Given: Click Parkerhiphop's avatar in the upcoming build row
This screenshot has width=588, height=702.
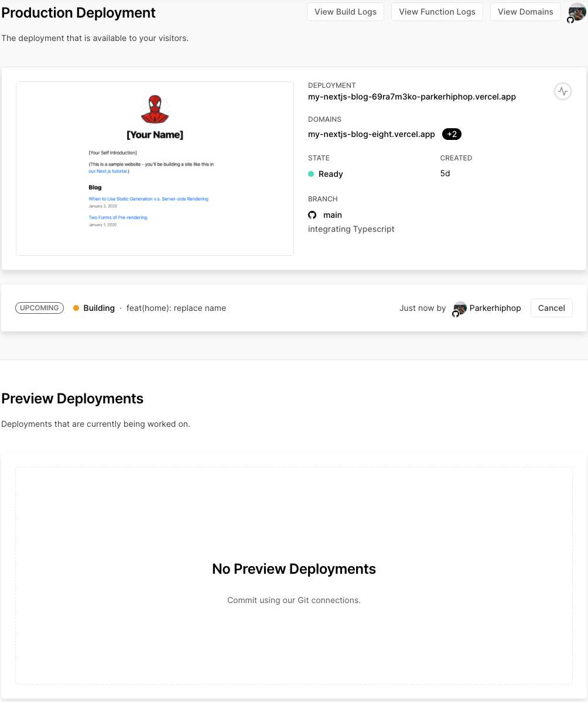Looking at the screenshot, I should (x=460, y=308).
